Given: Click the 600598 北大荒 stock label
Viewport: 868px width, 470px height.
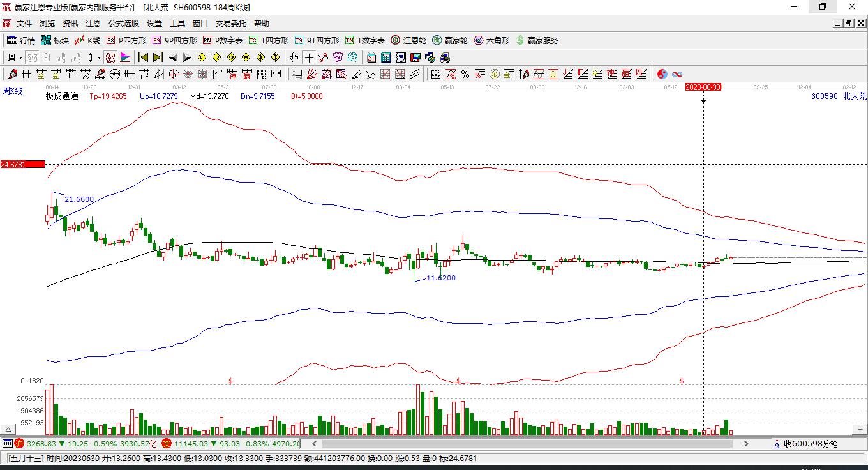Looking at the screenshot, I should (x=839, y=96).
